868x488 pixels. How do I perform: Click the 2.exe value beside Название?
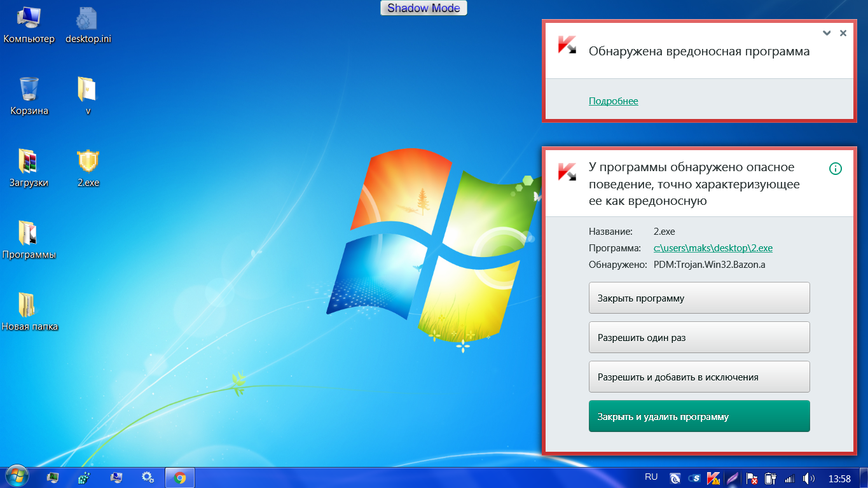click(x=665, y=232)
